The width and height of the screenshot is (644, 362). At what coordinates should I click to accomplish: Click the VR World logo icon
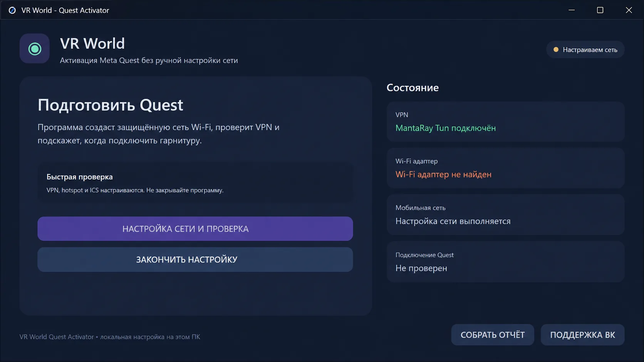tap(35, 48)
